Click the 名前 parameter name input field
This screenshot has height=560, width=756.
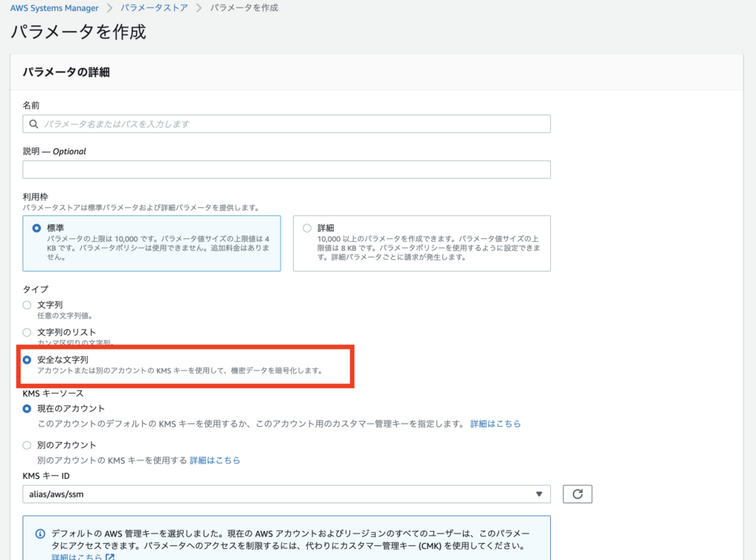[286, 124]
